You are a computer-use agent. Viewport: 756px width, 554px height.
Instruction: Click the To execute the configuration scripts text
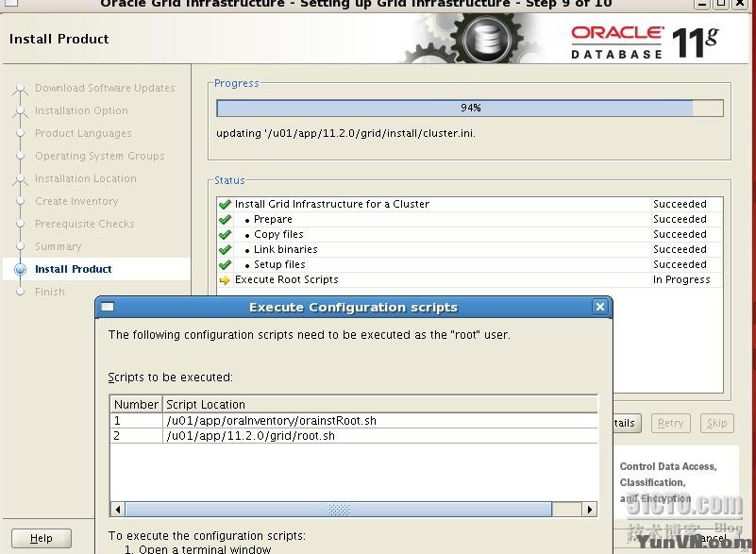click(x=207, y=536)
